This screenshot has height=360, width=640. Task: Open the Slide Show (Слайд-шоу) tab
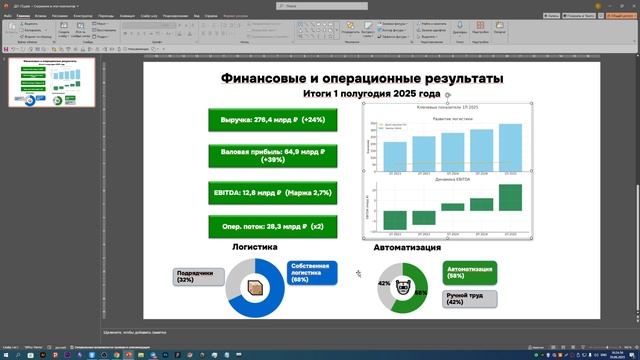(149, 16)
